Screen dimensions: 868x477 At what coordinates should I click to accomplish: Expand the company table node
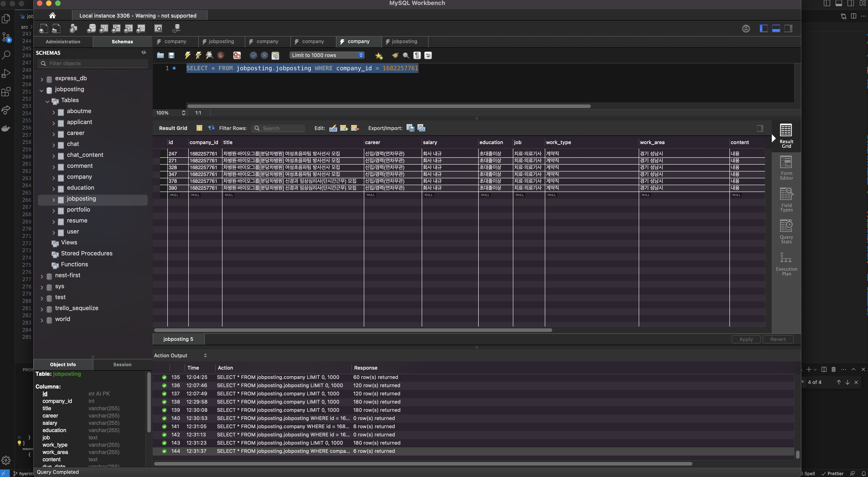click(54, 178)
